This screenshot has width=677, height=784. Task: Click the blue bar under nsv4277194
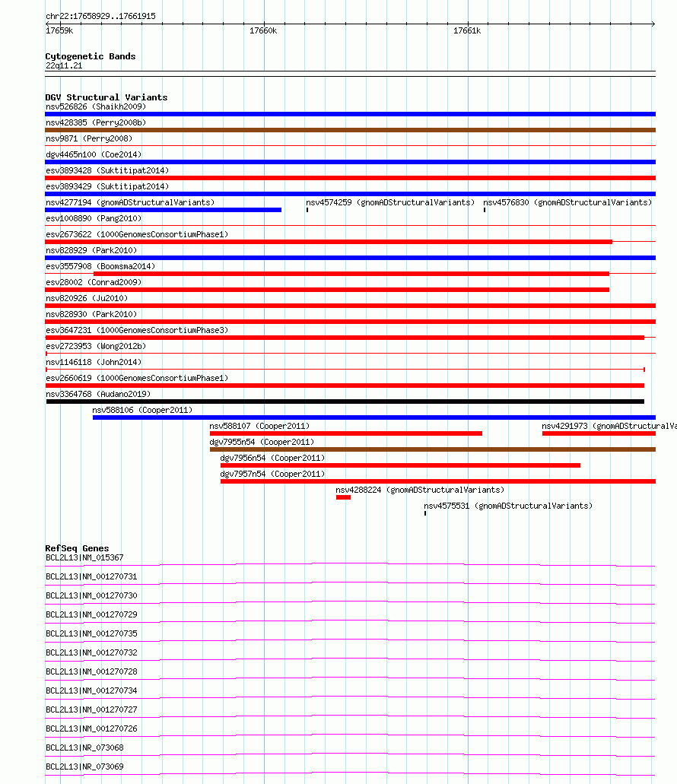click(163, 210)
